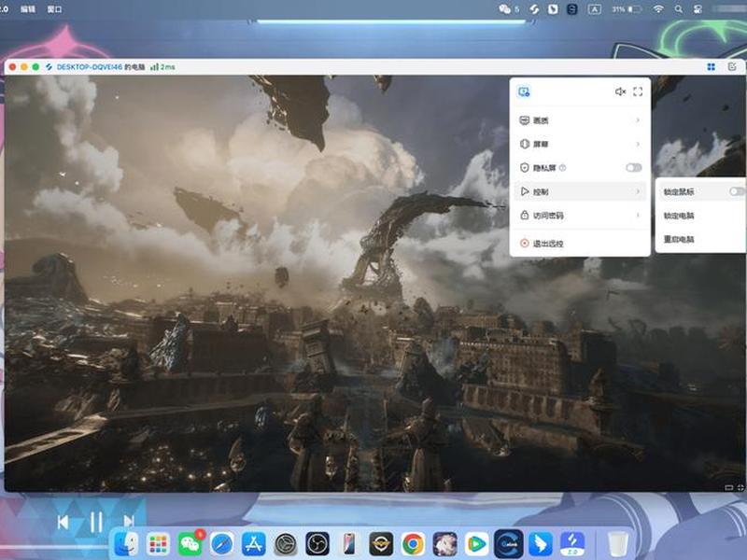Screen dimensions: 747x560
Task: Open the 2.0 remote control app in the Dock
Action: tap(572, 544)
